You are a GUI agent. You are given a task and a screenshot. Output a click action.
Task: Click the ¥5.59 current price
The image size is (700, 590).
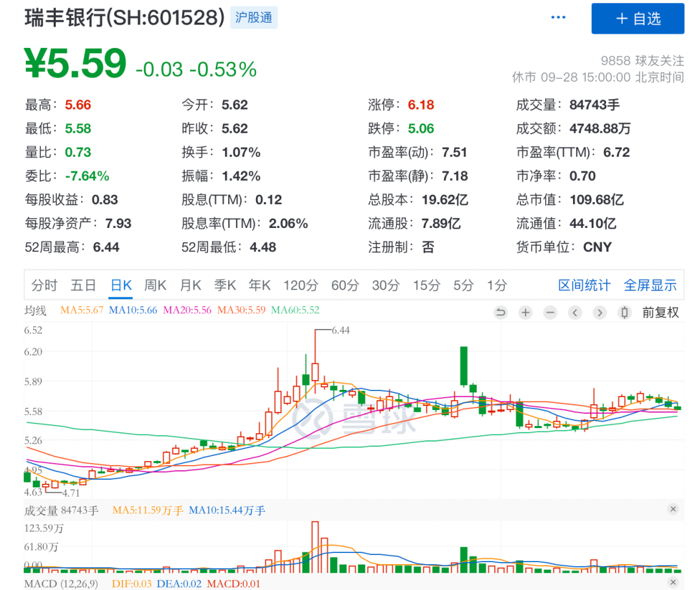[75, 63]
